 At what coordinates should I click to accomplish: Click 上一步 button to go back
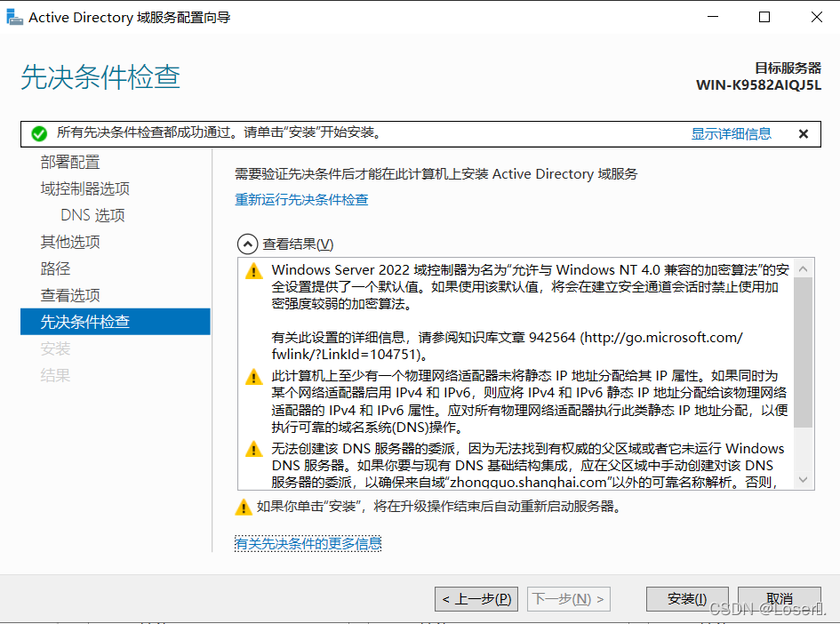[476, 599]
